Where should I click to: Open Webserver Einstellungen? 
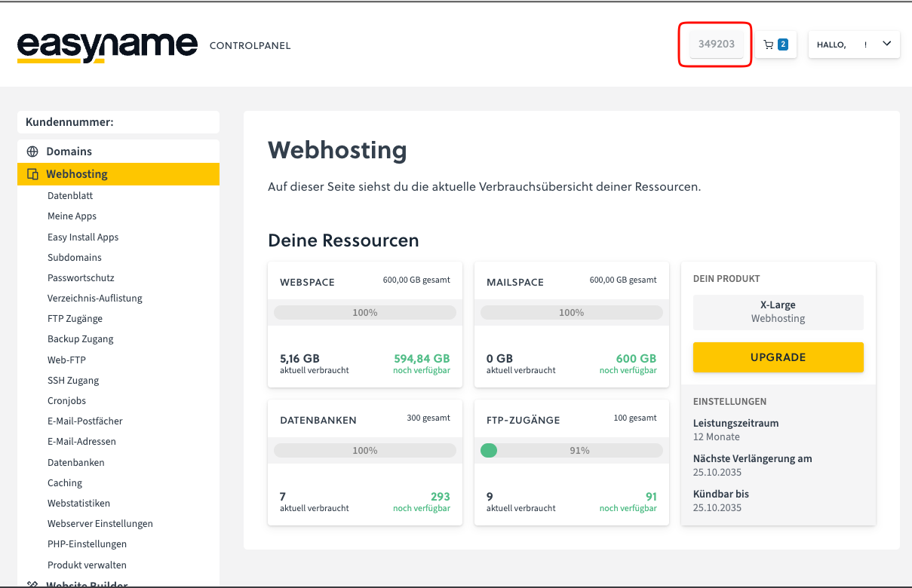[100, 524]
